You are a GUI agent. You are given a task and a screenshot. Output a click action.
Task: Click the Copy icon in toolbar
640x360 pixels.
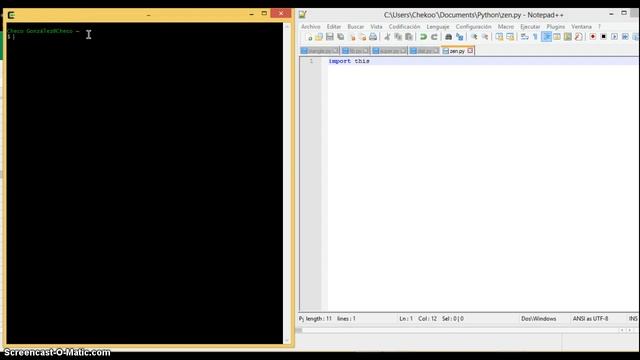coord(398,37)
